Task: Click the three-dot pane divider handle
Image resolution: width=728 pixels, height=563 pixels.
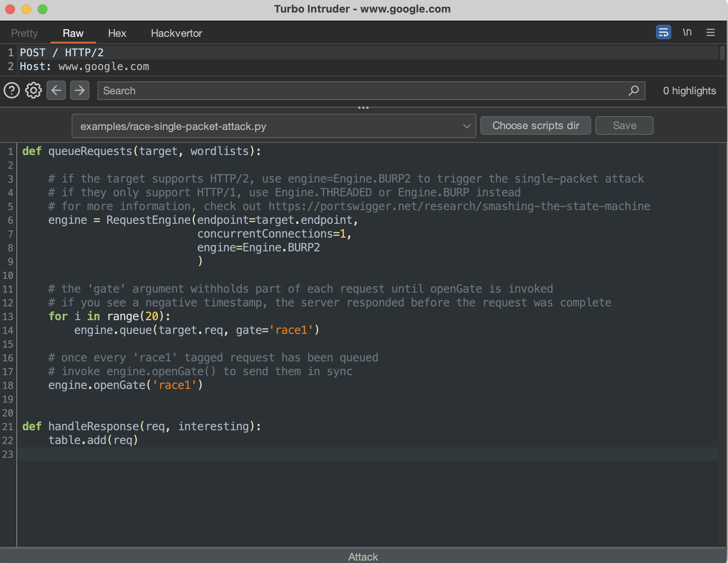Action: coord(363,108)
